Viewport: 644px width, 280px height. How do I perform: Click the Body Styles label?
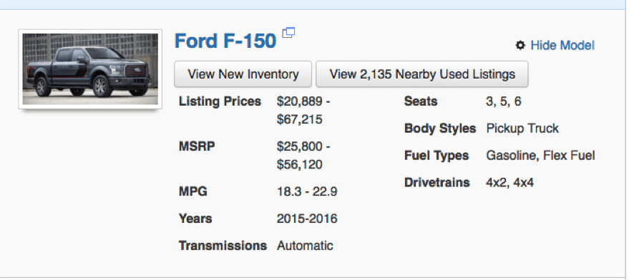click(440, 129)
